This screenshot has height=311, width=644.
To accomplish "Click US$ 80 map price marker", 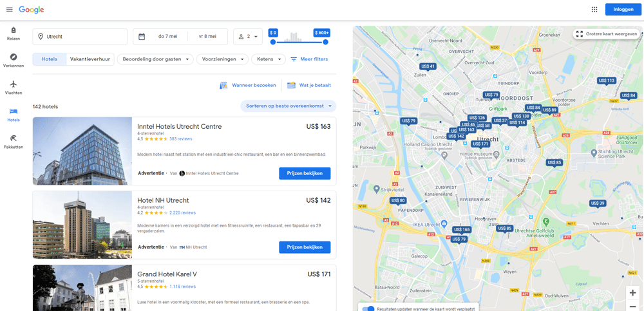I will [x=398, y=201].
